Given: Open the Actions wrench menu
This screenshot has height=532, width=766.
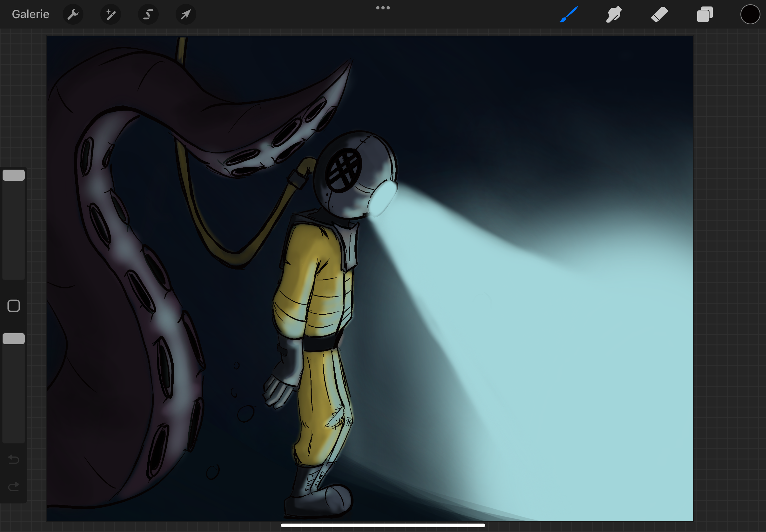Looking at the screenshot, I should pos(73,14).
